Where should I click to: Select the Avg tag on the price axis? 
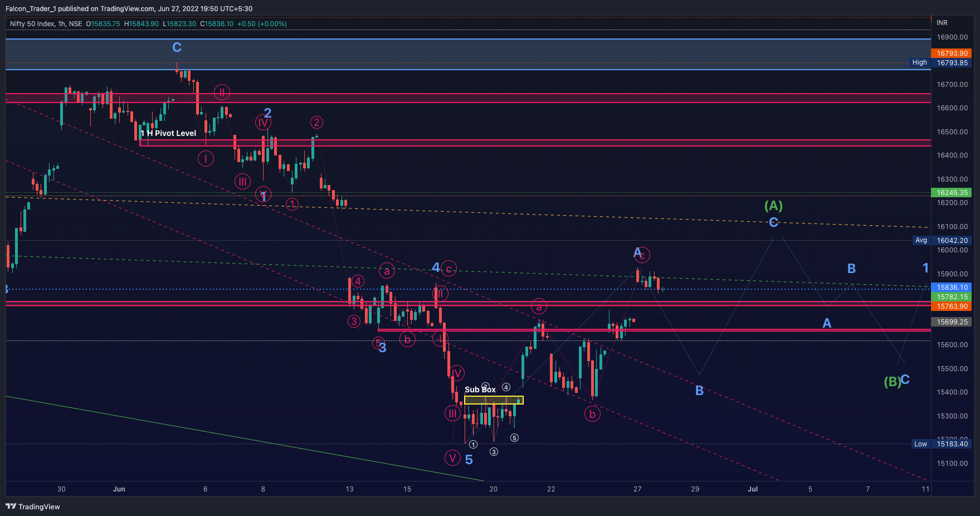[x=922, y=240]
